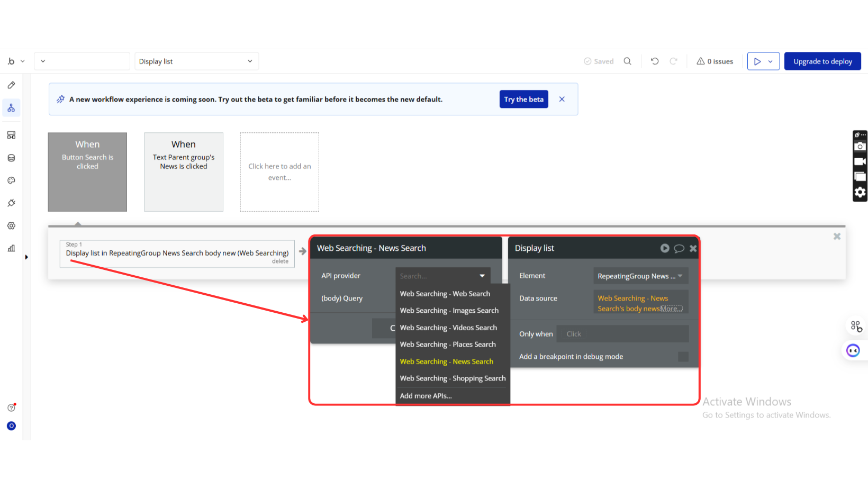Click the Upgrade to deploy button
This screenshot has width=868, height=489.
(x=822, y=61)
